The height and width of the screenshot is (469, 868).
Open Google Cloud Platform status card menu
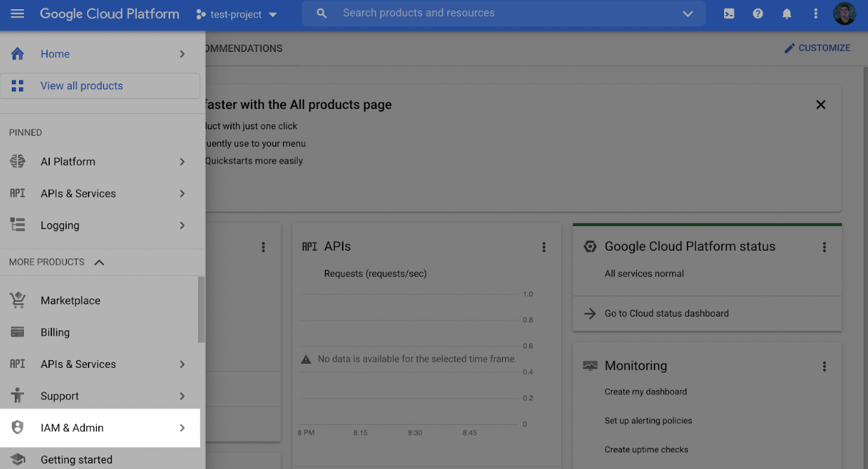824,247
